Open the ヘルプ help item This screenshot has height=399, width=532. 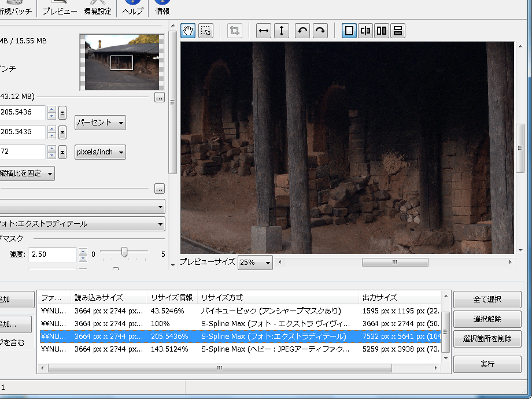pos(132,8)
